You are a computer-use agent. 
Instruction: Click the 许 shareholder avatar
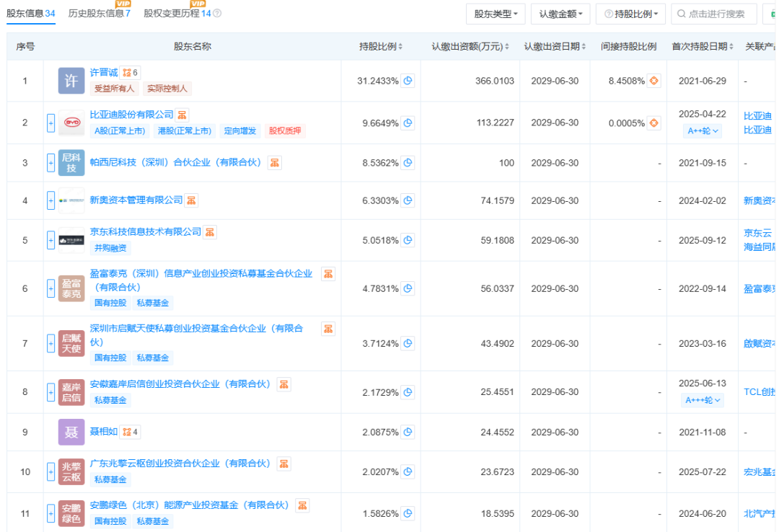[71, 81]
